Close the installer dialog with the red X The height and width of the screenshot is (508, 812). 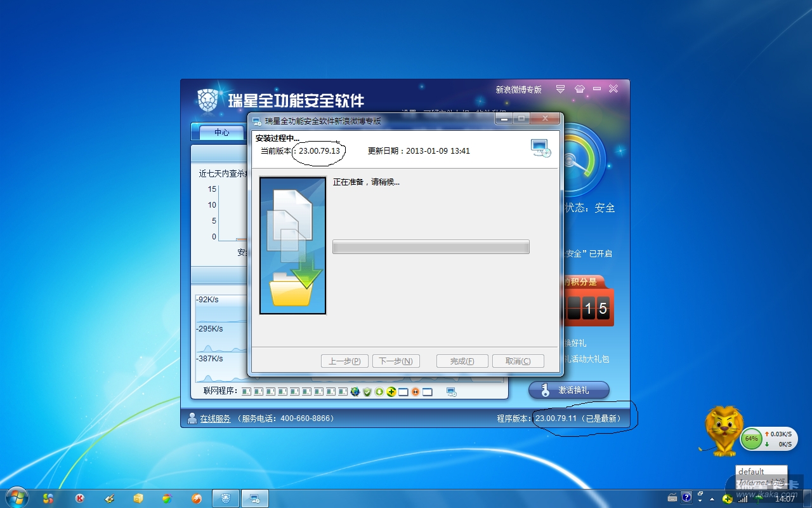(x=544, y=119)
